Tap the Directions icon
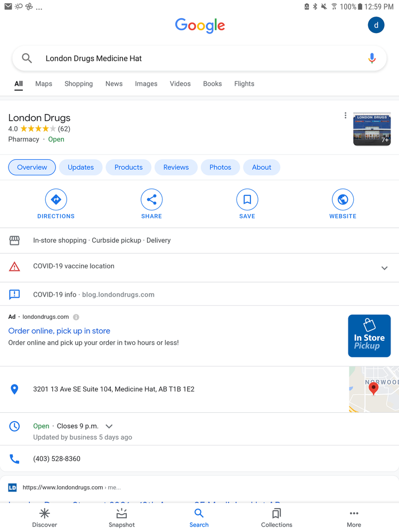Viewport: 399px width, 532px height. 56,200
